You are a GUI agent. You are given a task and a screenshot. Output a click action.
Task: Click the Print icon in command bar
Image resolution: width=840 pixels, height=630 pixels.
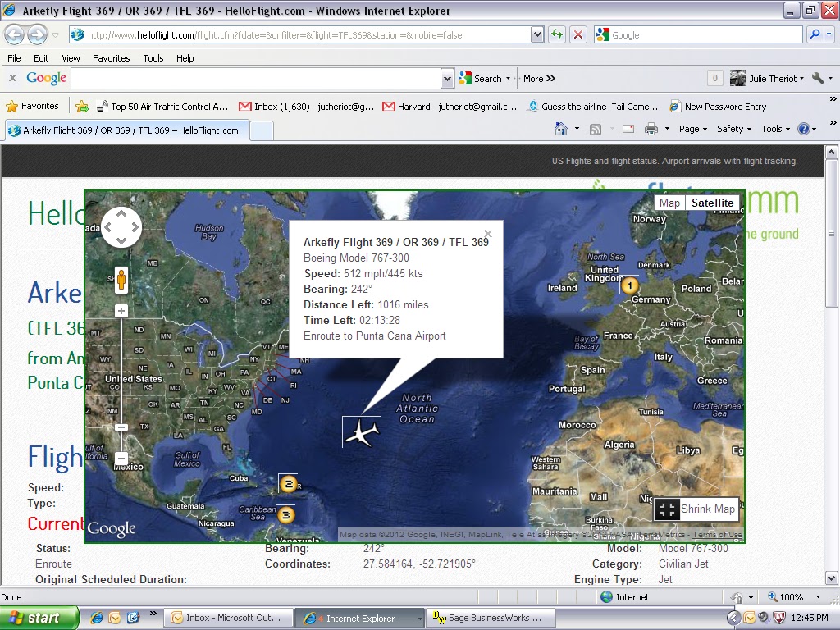[651, 129]
